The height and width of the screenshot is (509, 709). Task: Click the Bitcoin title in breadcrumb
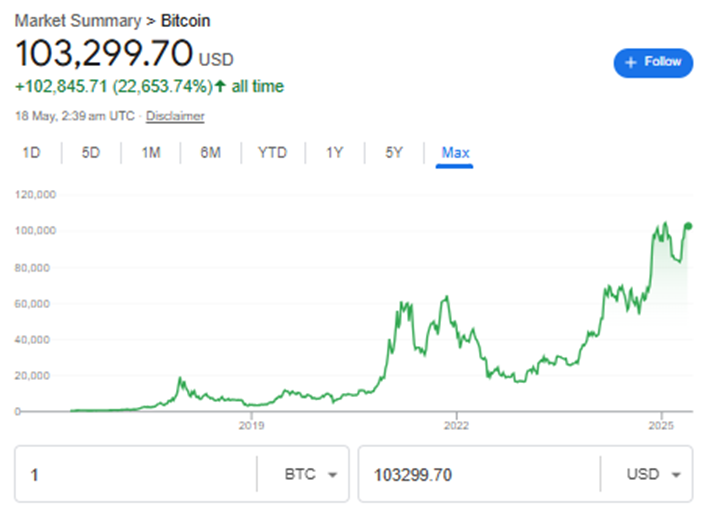click(x=186, y=20)
